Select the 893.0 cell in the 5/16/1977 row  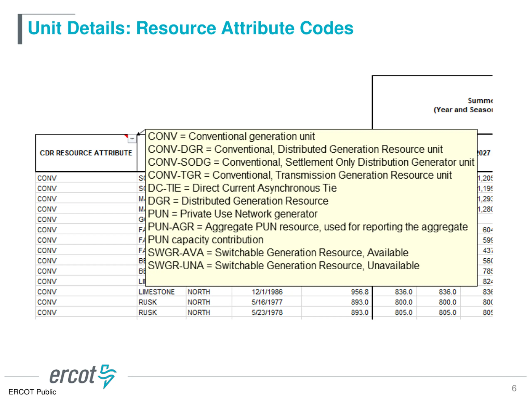pyautogui.click(x=337, y=302)
